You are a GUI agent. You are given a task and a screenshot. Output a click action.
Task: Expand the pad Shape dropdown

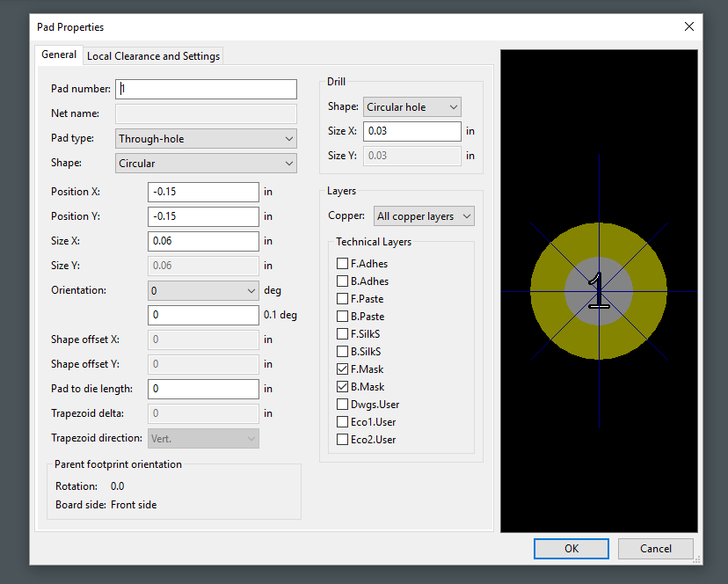pos(206,164)
